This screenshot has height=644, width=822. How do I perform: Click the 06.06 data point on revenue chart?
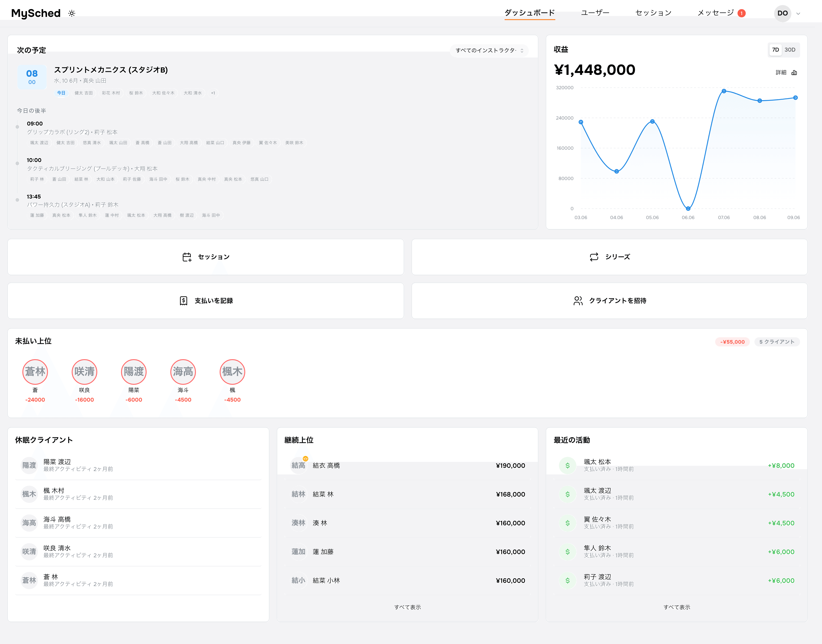click(x=688, y=209)
